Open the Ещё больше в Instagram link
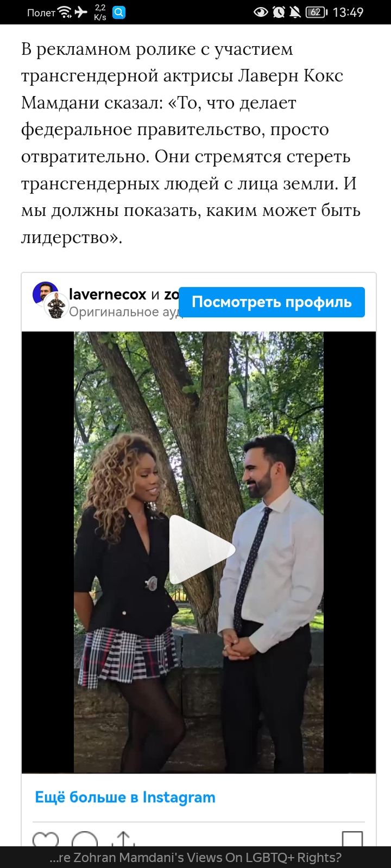 [125, 797]
